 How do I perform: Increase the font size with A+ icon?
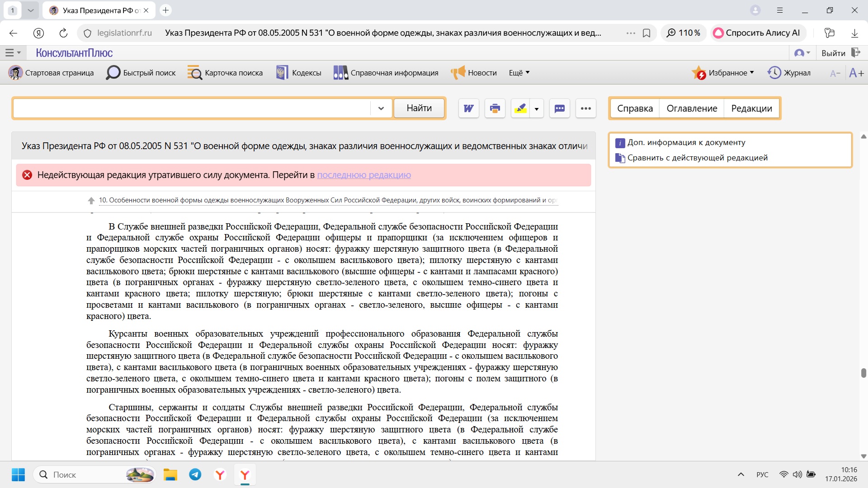(856, 73)
